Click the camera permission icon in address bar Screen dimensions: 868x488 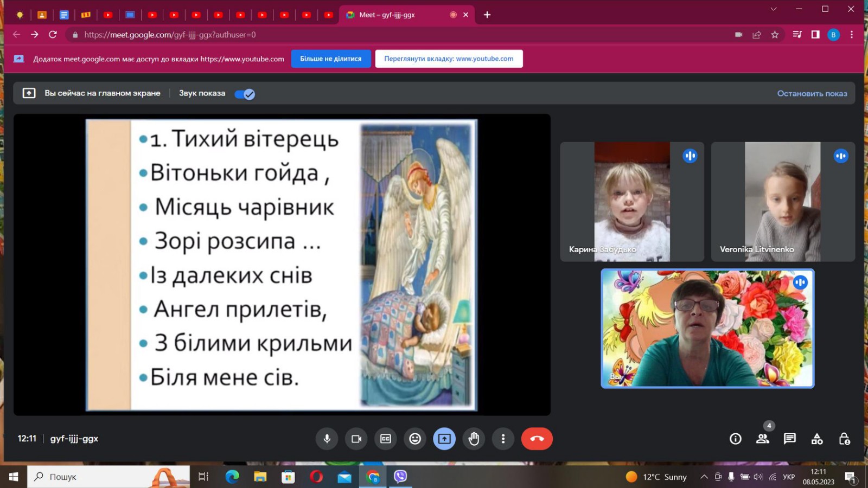tap(738, 35)
